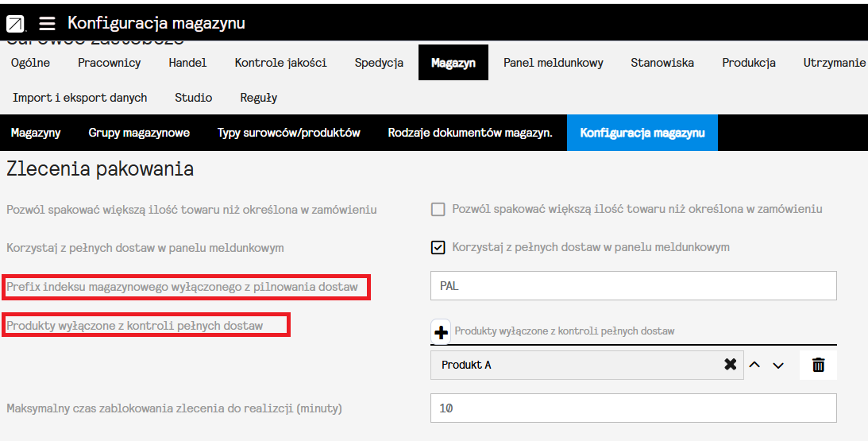Add a product excluded from full deliveries
The width and height of the screenshot is (868, 441).
click(441, 331)
